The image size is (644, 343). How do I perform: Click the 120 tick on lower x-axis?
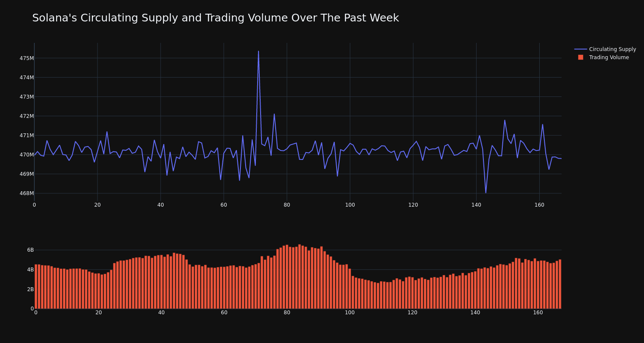[x=413, y=313]
